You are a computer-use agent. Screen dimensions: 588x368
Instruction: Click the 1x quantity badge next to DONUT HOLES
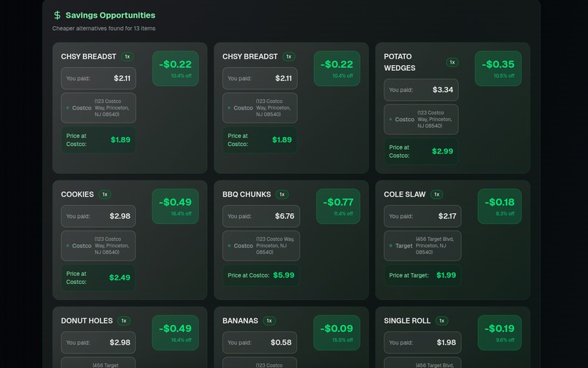(124, 321)
